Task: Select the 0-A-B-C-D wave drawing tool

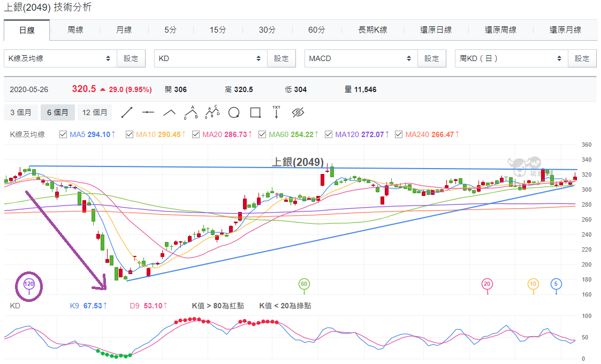Action: tap(212, 112)
